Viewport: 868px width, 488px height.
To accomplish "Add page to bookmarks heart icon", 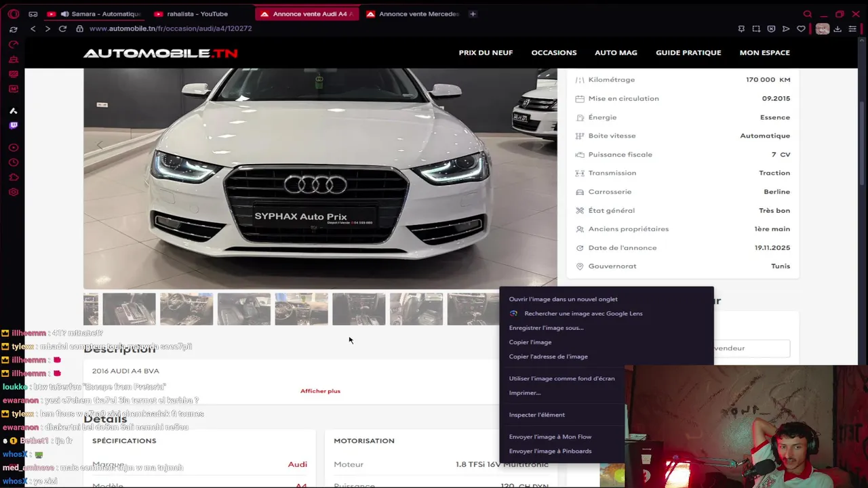I will click(801, 28).
